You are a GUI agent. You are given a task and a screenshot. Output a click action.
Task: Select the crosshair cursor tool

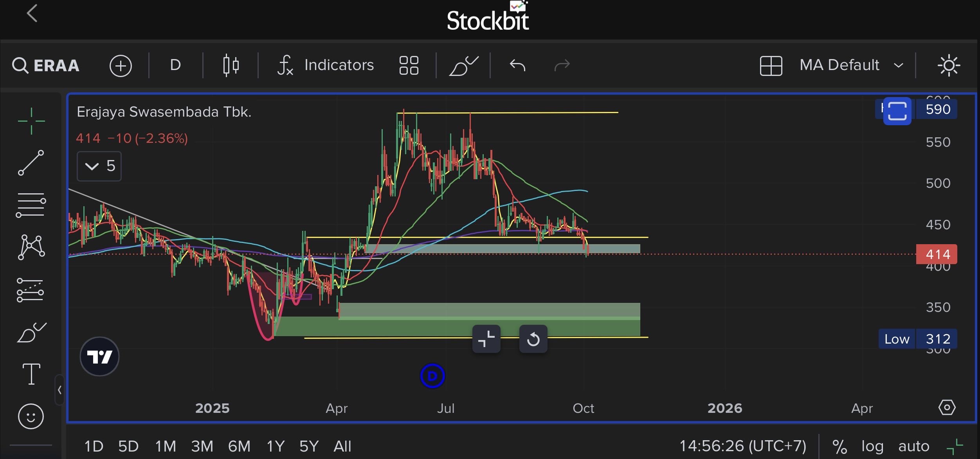tap(31, 121)
